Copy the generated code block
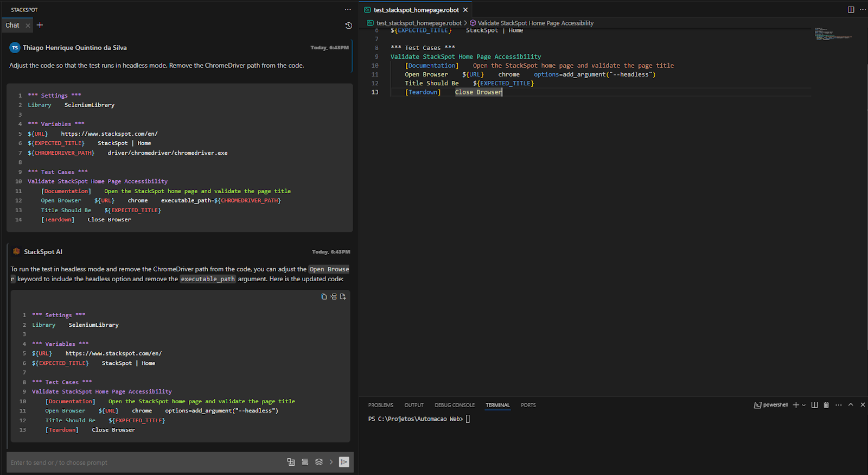 [324, 296]
